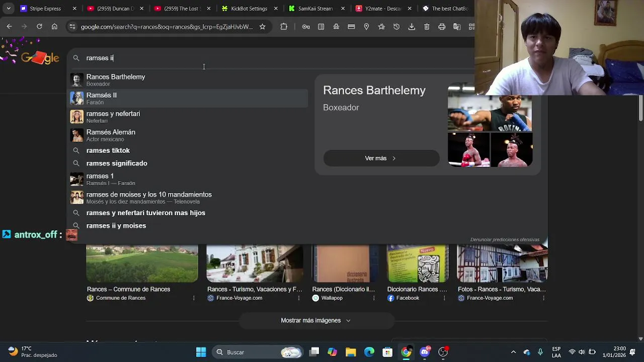Bookmark this page with the star icon

tap(262, 27)
